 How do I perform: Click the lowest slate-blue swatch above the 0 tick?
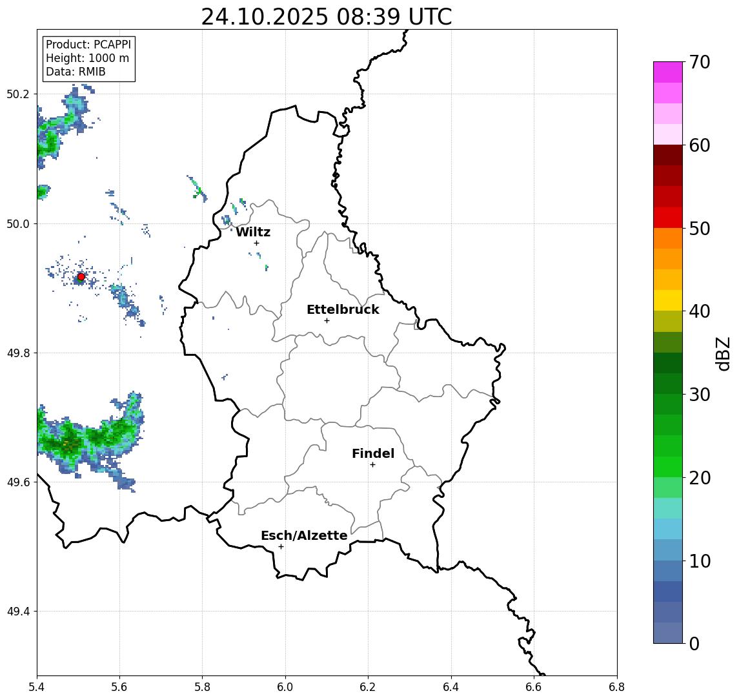pos(668,633)
